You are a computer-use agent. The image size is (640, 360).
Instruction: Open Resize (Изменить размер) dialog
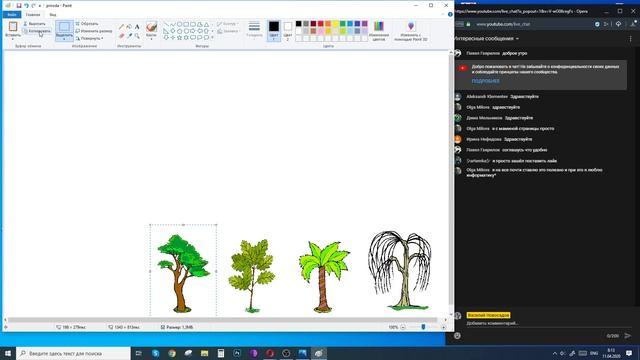pos(93,31)
